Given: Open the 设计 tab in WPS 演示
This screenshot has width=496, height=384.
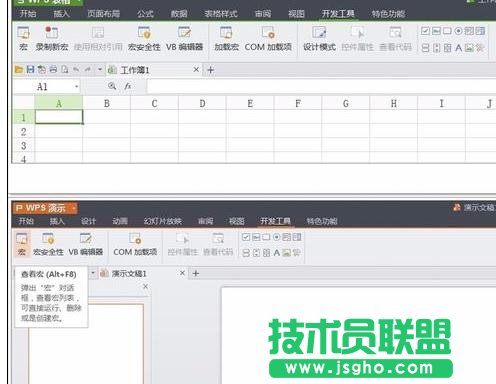Looking at the screenshot, I should (88, 221).
